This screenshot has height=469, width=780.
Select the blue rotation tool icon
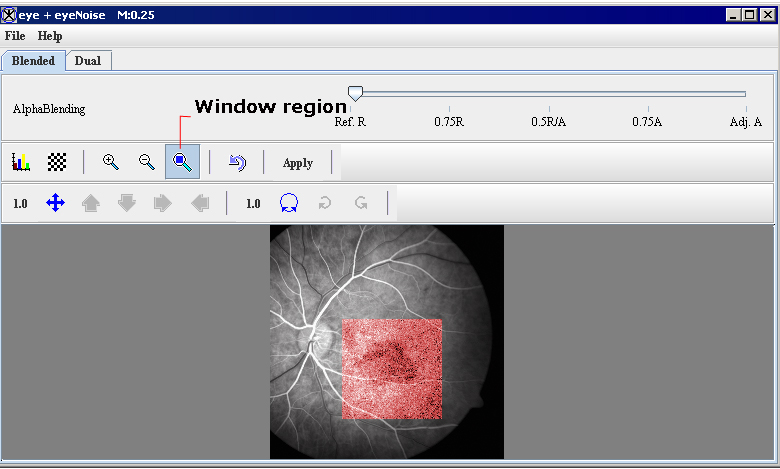(289, 203)
